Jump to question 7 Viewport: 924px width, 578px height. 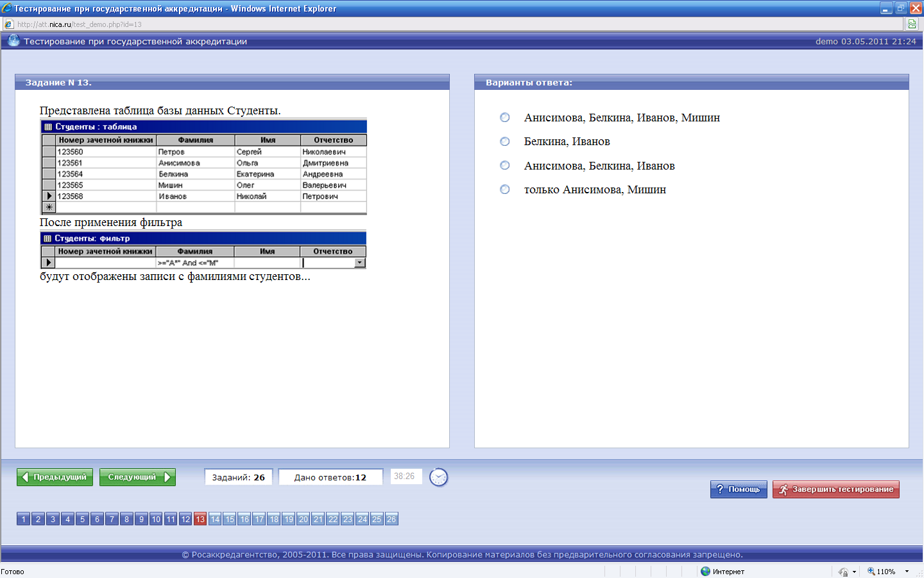coord(112,519)
